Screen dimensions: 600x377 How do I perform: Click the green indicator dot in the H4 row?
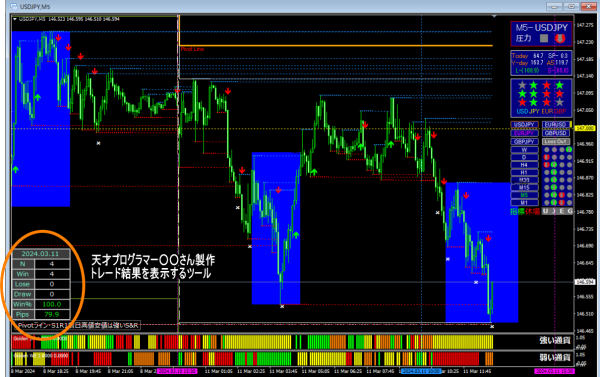tap(554, 165)
